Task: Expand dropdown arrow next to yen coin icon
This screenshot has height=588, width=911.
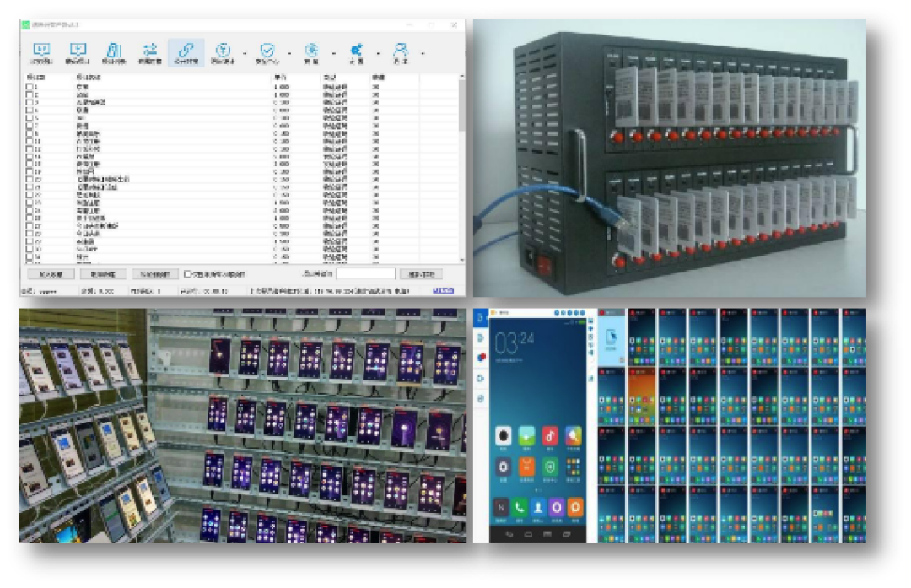Action: click(245, 53)
